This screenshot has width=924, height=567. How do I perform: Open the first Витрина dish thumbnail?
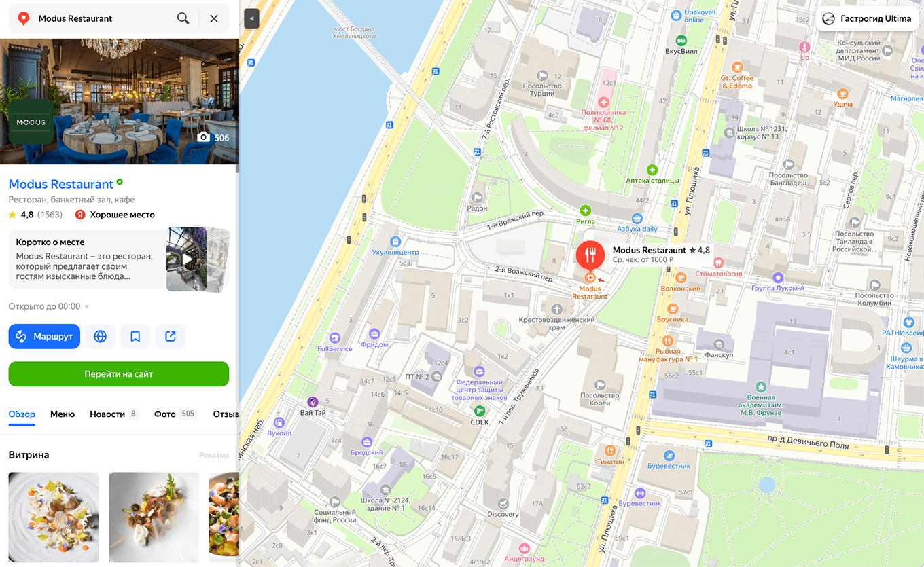click(x=54, y=517)
